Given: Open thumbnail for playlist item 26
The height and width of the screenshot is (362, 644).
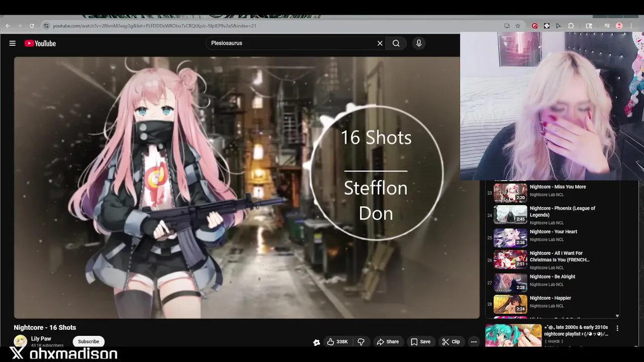Looking at the screenshot, I should [x=510, y=259].
